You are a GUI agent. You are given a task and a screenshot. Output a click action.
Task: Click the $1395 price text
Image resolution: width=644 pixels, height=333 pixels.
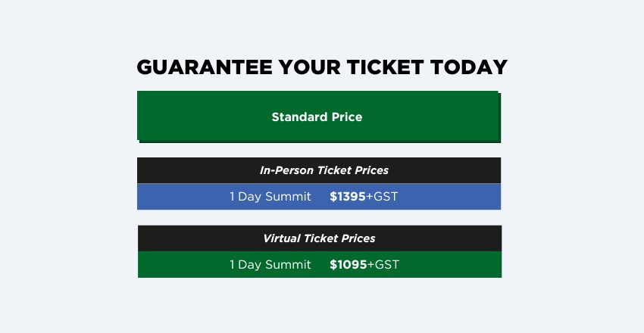point(348,197)
